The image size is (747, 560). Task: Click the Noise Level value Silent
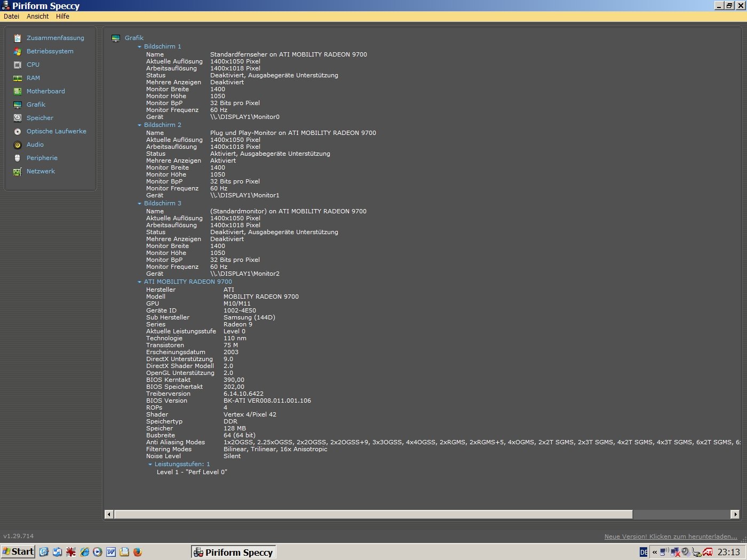click(232, 457)
